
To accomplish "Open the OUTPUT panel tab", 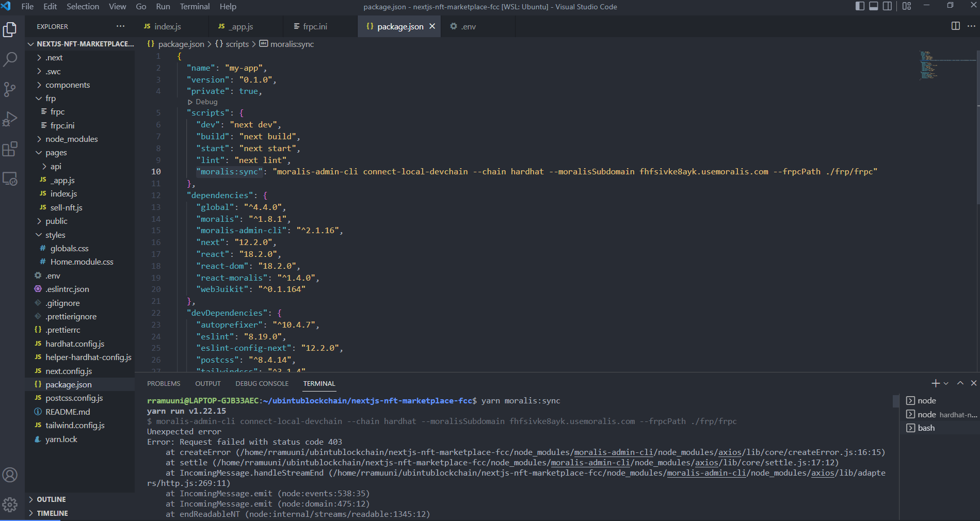I will click(208, 384).
